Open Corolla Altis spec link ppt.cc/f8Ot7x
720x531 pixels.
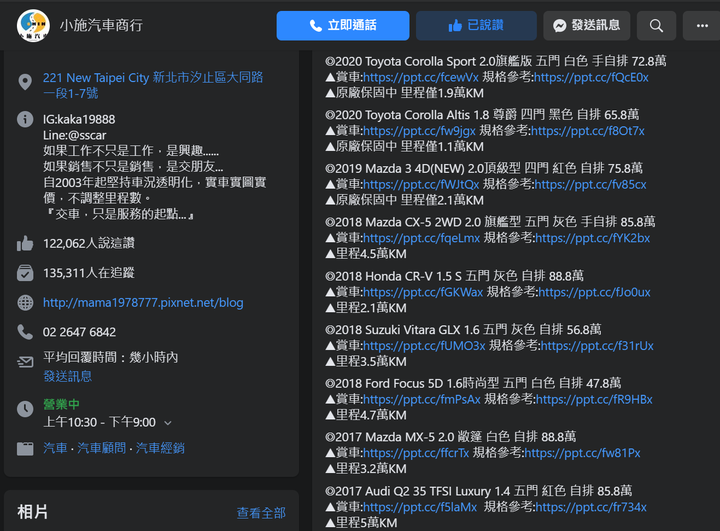(588, 131)
